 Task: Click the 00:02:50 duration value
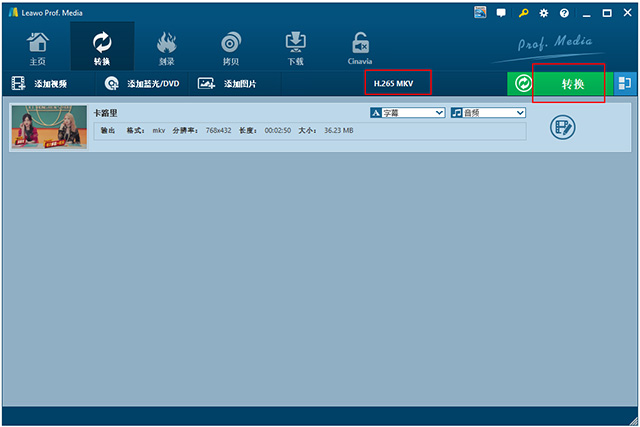coord(278,131)
